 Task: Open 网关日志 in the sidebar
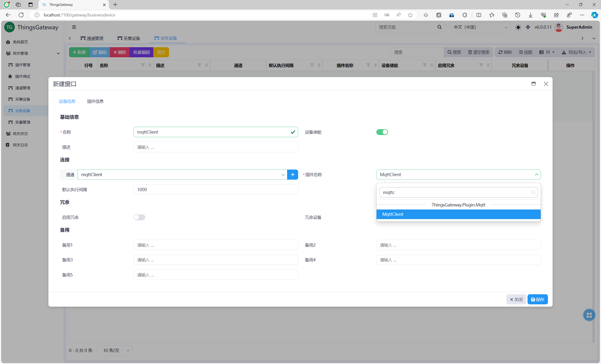pos(20,145)
